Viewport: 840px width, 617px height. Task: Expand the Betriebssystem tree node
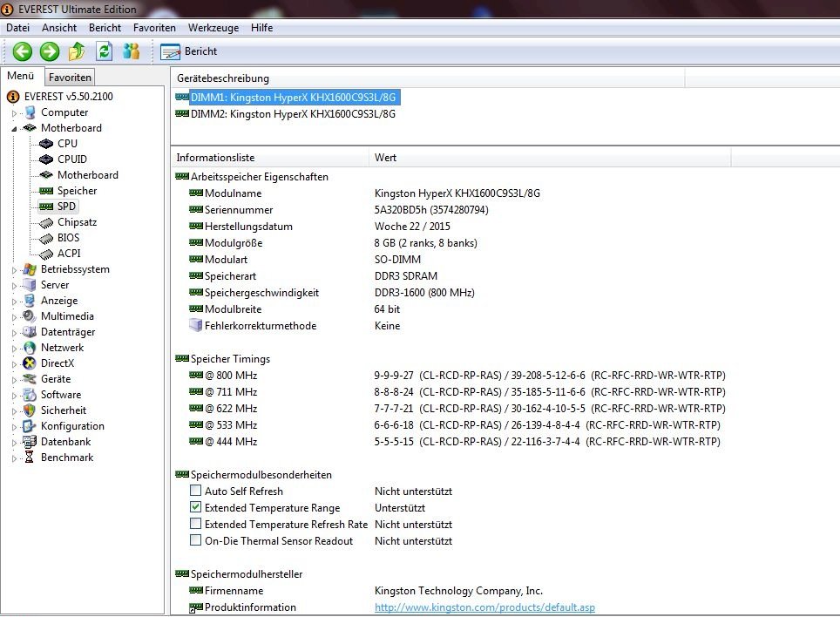pyautogui.click(x=14, y=270)
